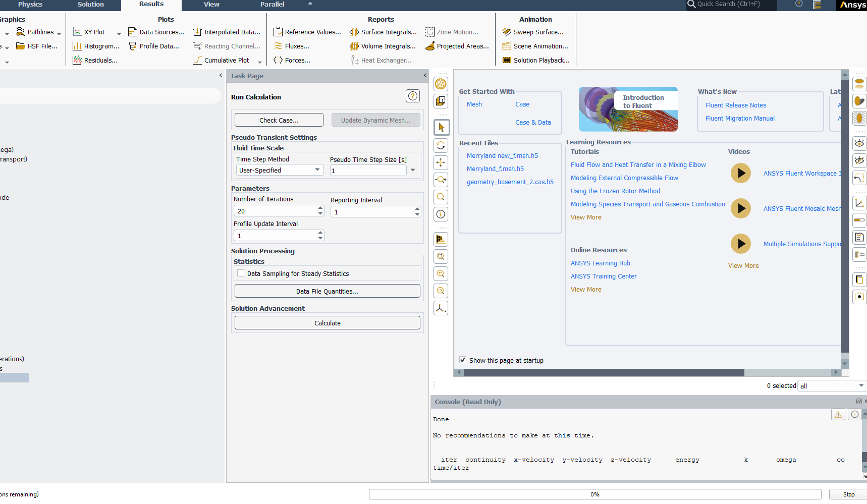The width and height of the screenshot is (867, 504).
Task: Open the Pathlines graphics tool
Action: pyautogui.click(x=35, y=32)
